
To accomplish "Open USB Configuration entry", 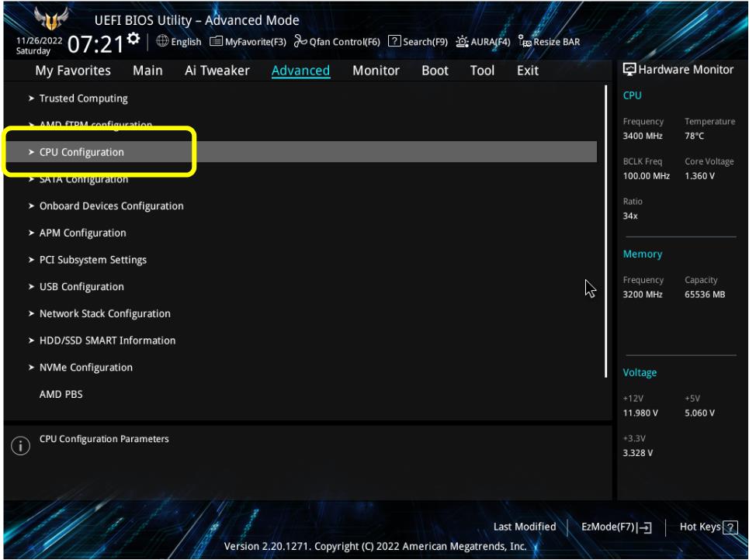I will click(x=81, y=287).
